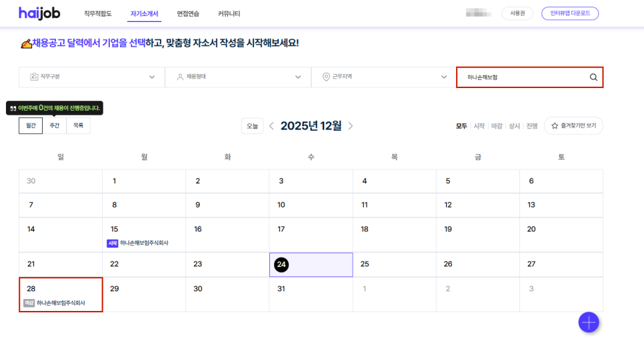Click the search magnifier icon
The image size is (644, 355).
593,77
